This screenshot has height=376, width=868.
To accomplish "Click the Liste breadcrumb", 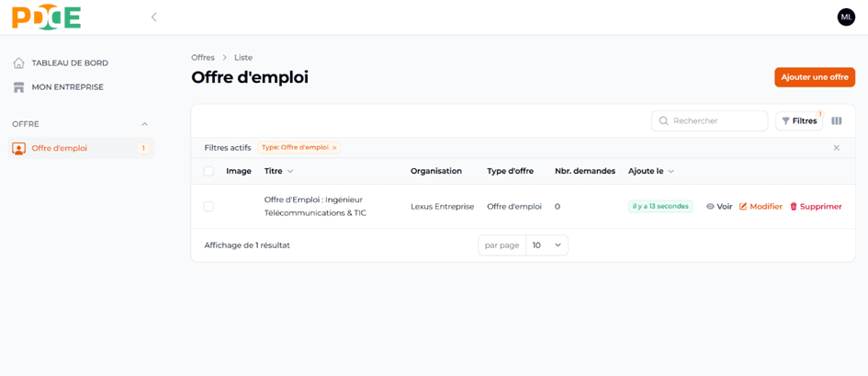I will (x=243, y=58).
